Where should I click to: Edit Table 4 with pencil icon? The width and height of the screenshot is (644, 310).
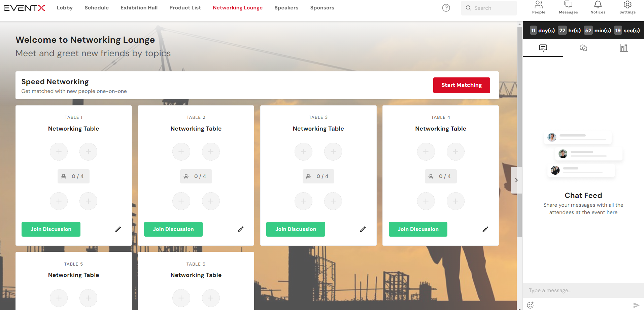(x=485, y=229)
